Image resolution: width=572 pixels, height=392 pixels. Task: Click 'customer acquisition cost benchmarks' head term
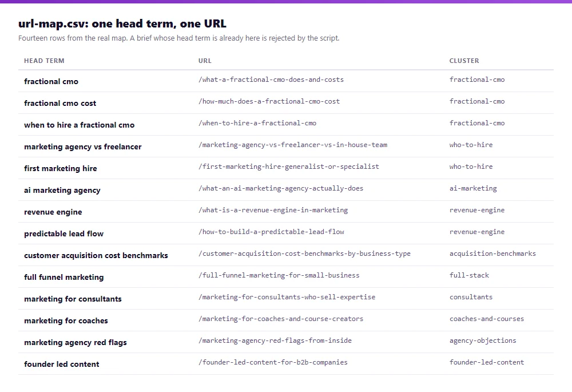(96, 255)
